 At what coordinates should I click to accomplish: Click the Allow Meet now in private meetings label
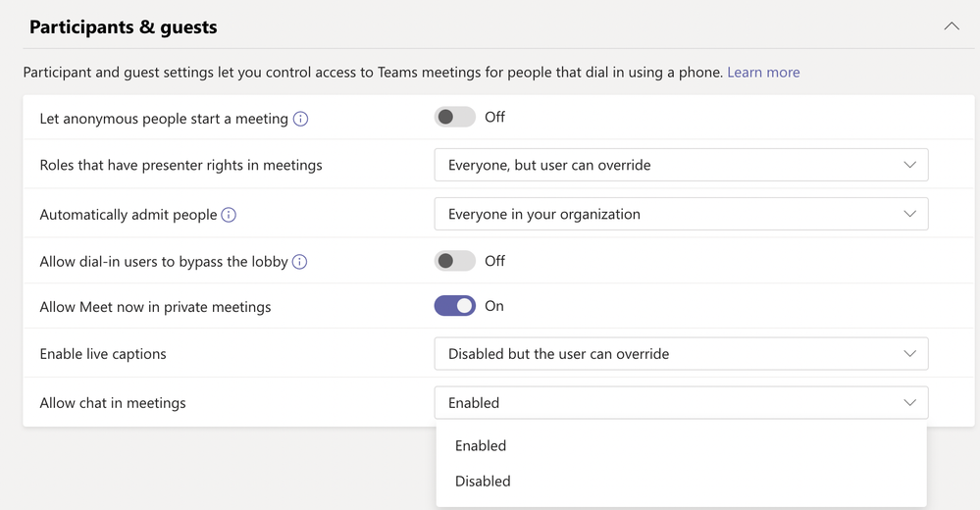point(155,307)
